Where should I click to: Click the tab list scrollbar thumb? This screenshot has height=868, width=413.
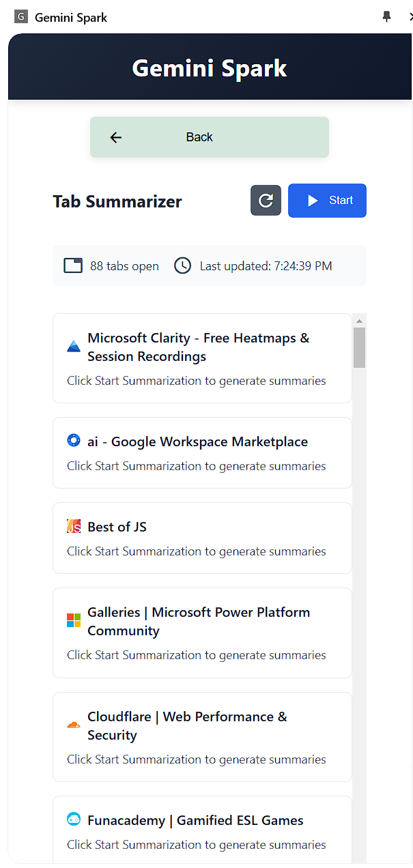(x=360, y=347)
